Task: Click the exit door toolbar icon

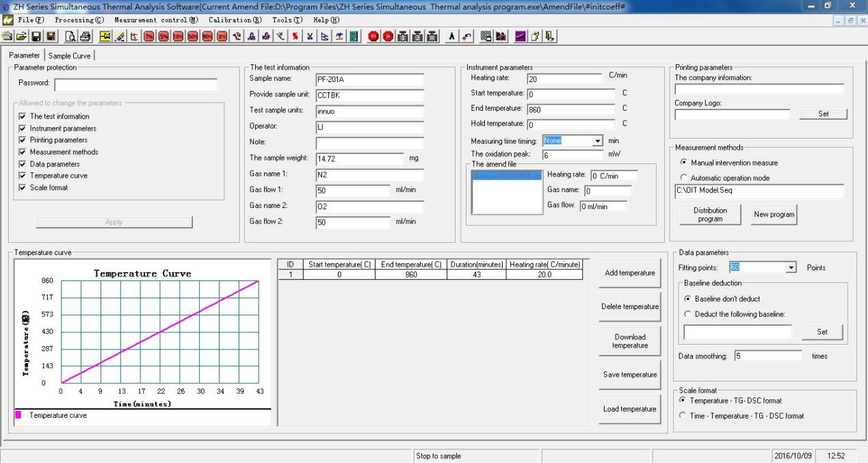Action: click(550, 34)
